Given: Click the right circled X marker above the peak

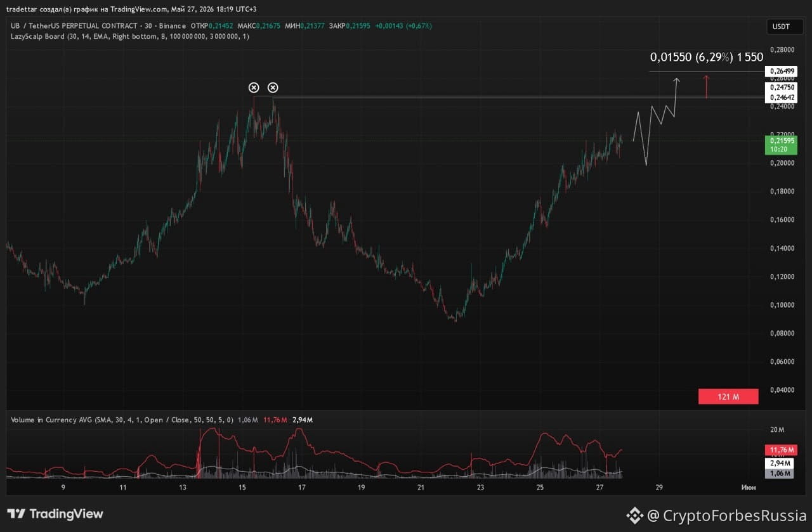Looking at the screenshot, I should 273,88.
